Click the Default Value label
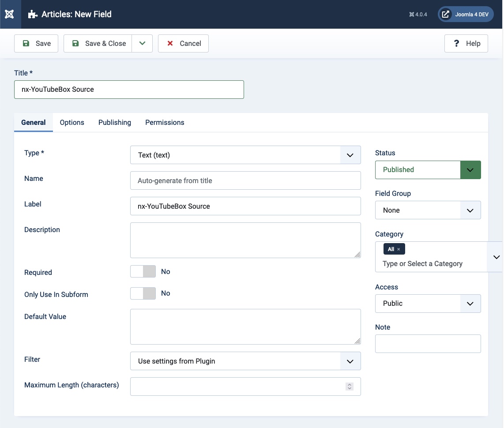 45,316
